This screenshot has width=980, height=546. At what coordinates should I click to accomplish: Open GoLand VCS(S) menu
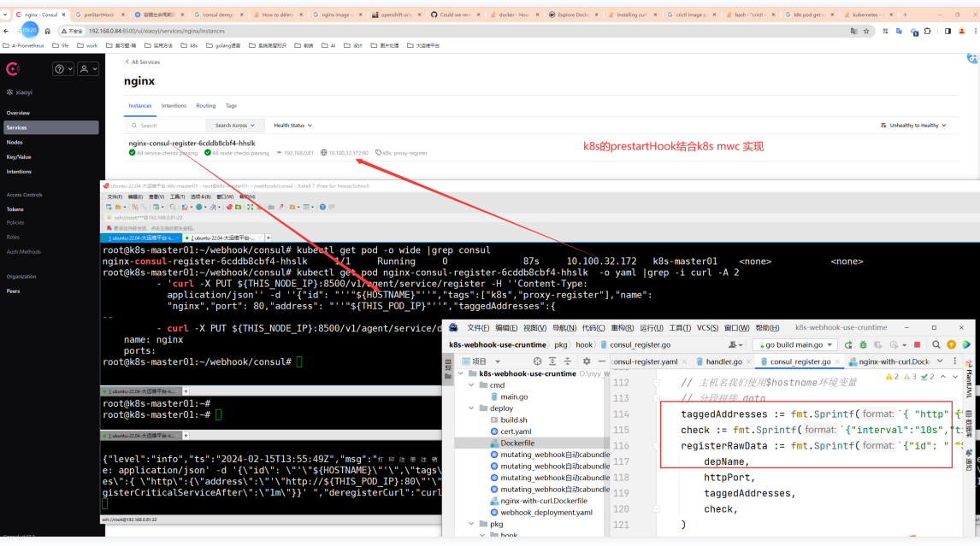[x=707, y=328]
